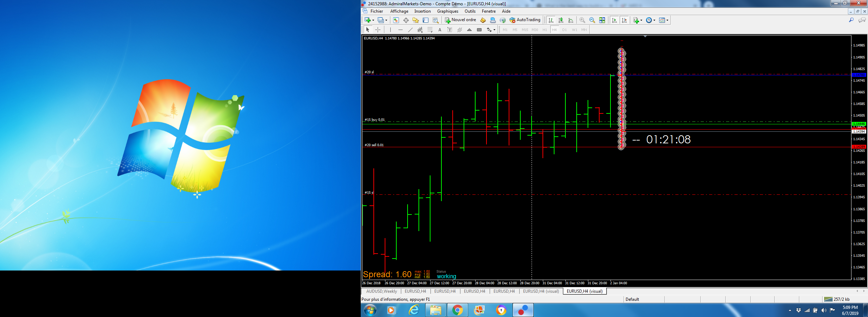The height and width of the screenshot is (317, 868).
Task: Show the Market Watch window
Action: coord(396,20)
